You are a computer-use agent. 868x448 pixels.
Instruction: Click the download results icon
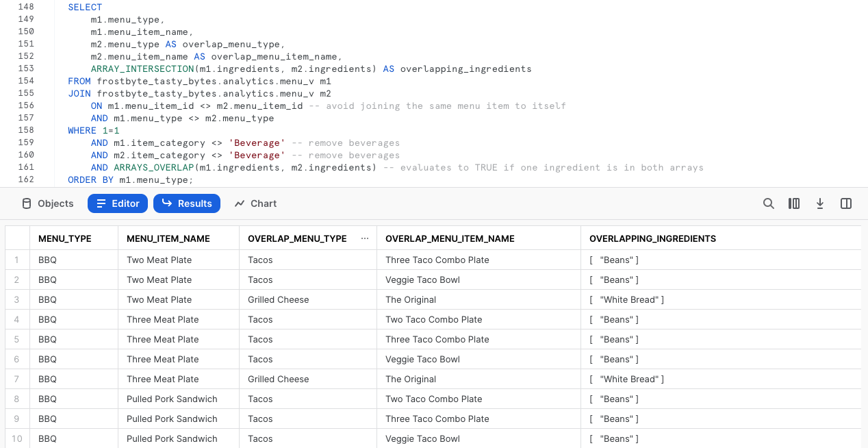[x=820, y=203]
